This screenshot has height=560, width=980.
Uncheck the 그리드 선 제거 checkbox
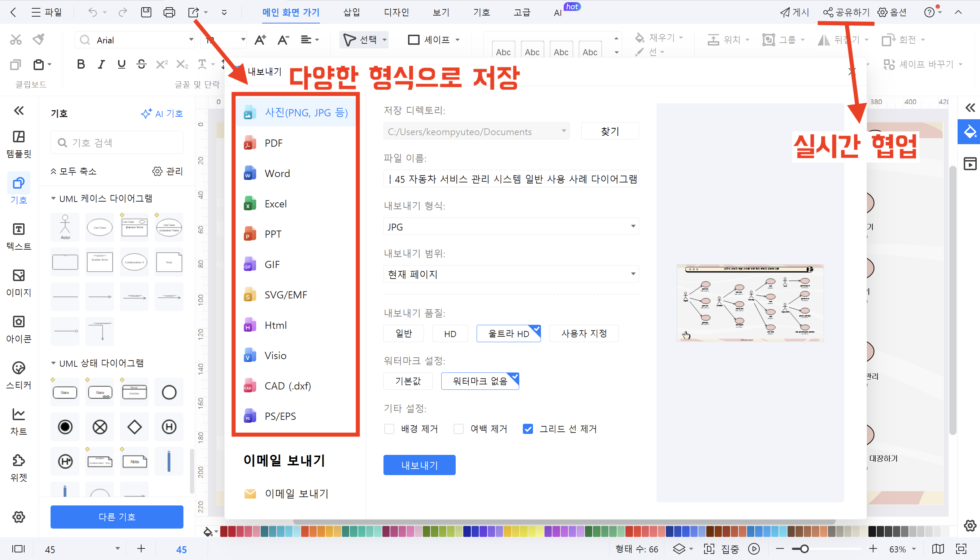[528, 428]
